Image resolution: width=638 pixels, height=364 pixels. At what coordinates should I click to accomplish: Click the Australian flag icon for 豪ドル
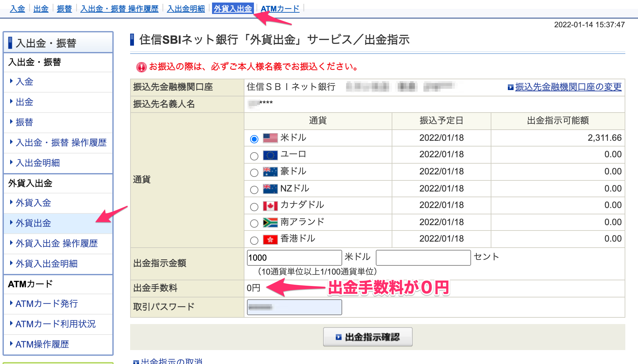coord(270,172)
